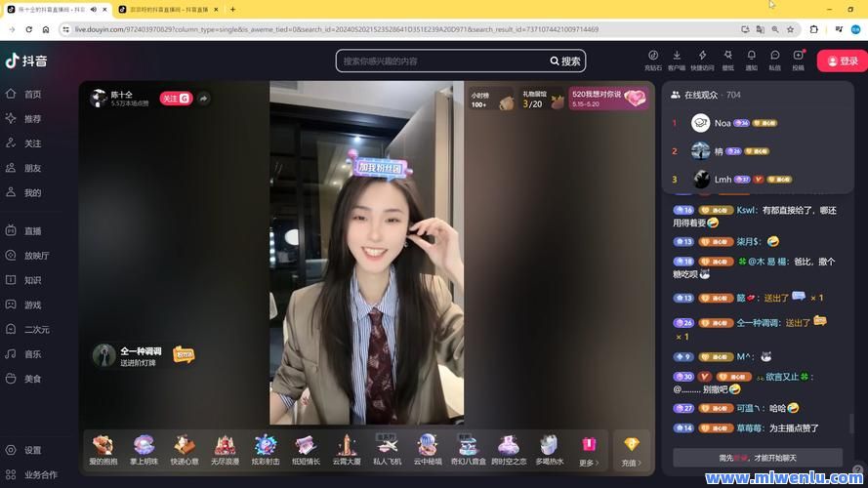Expand the 充值 recharge panel
The width and height of the screenshot is (868, 488).
coord(631,450)
